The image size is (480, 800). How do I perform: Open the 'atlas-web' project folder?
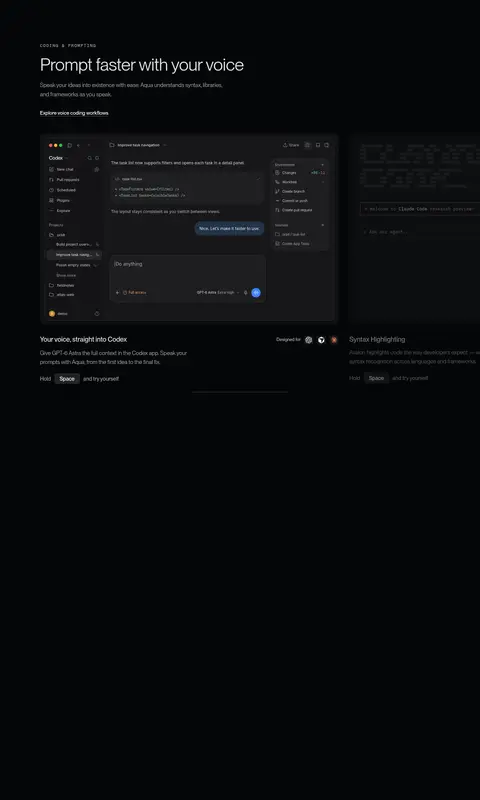(x=62, y=295)
